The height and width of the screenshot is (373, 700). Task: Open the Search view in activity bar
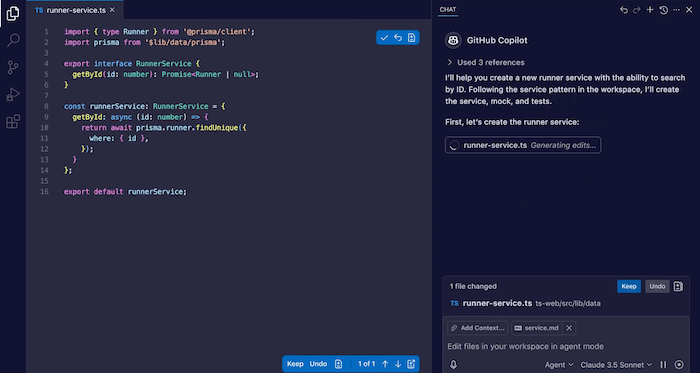(x=13, y=40)
